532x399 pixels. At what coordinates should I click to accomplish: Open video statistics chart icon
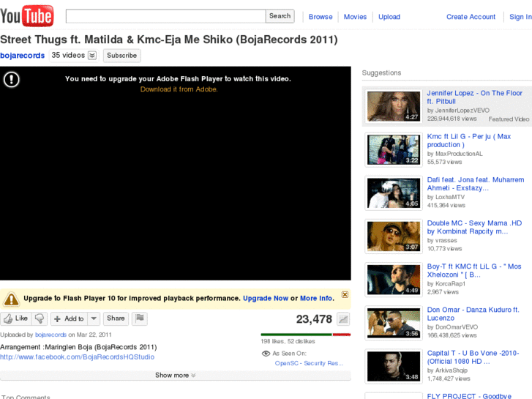[343, 319]
